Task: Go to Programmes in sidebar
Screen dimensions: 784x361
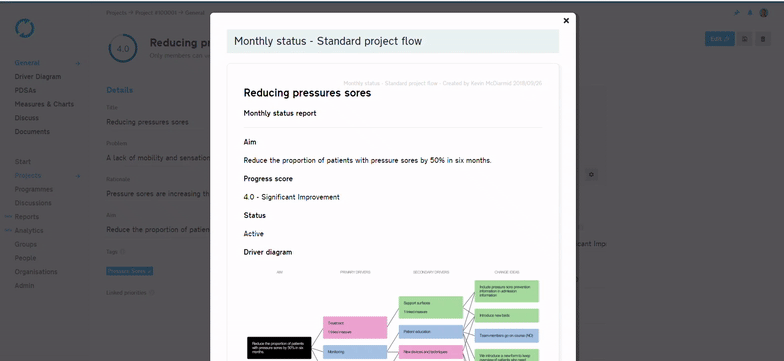Action: (x=34, y=189)
